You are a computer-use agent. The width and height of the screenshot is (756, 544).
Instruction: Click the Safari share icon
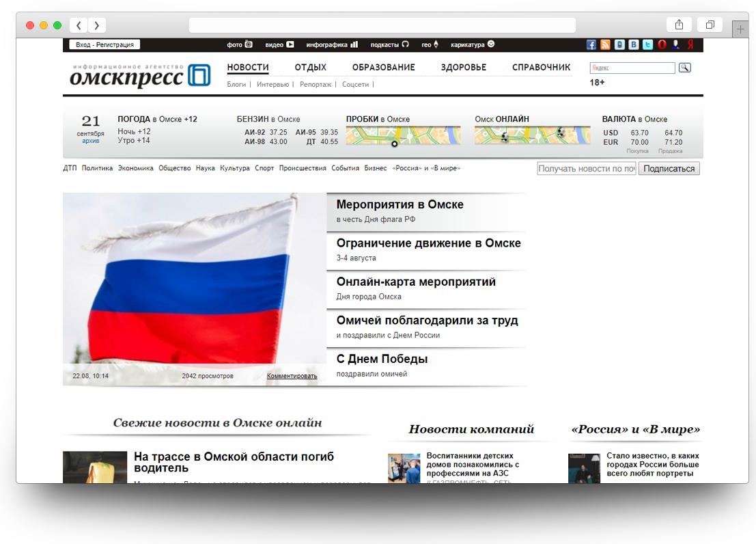click(x=679, y=25)
